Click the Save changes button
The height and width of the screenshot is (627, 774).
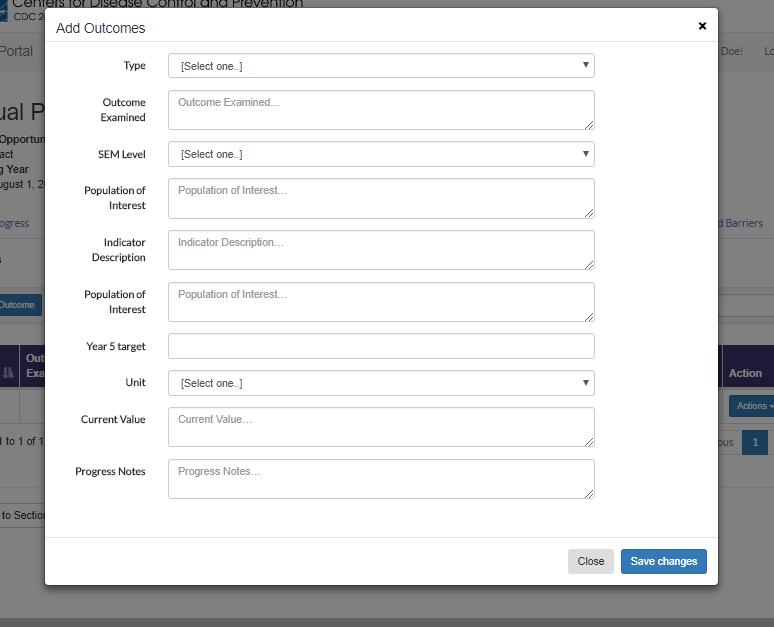pyautogui.click(x=663, y=561)
